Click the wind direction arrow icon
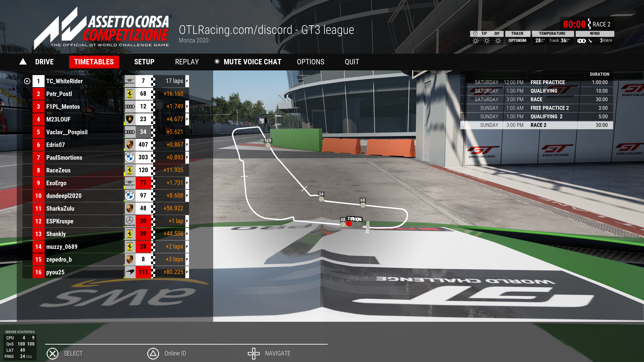Viewport: 644px width, 362px height. (590, 41)
